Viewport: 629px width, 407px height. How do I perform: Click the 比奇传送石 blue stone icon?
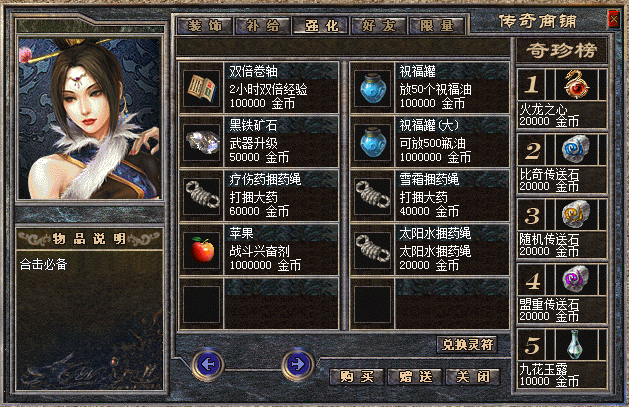pyautogui.click(x=576, y=150)
